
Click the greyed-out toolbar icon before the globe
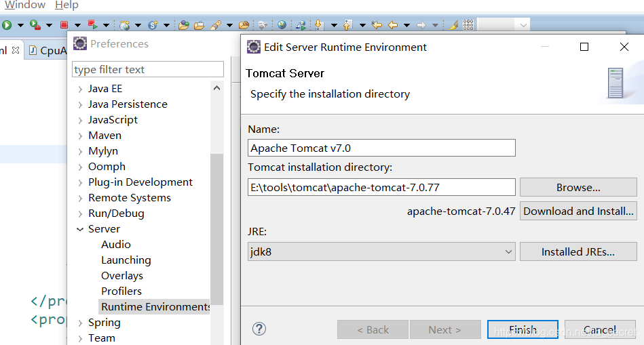263,26
